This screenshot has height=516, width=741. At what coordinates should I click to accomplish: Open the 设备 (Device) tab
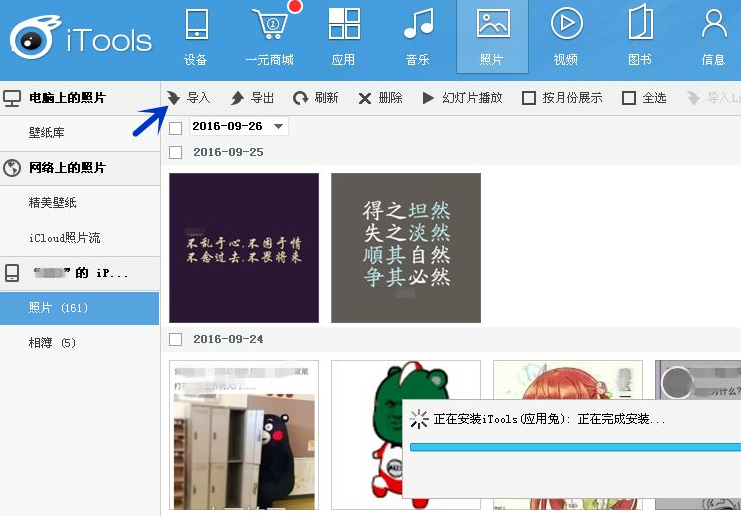pyautogui.click(x=196, y=37)
